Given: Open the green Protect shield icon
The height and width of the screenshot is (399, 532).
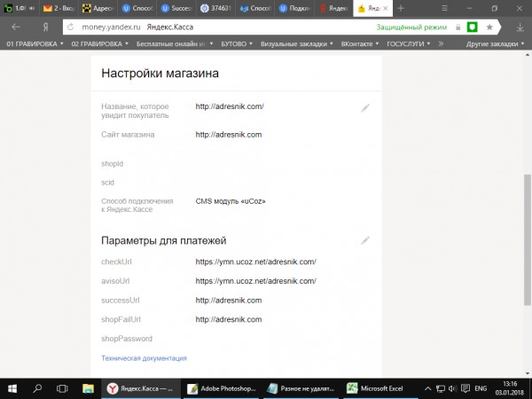Looking at the screenshot, I should (x=472, y=27).
